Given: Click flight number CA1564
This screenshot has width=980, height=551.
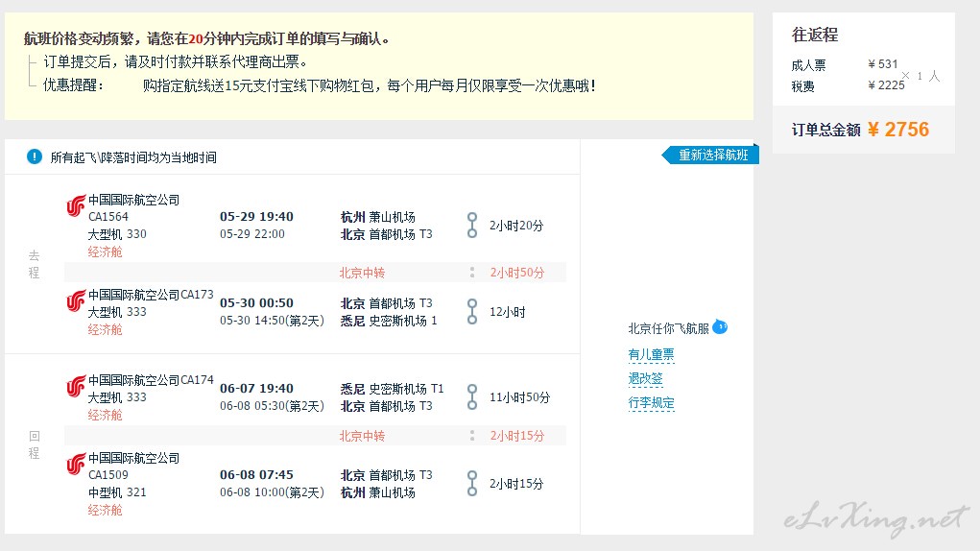Looking at the screenshot, I should point(108,217).
